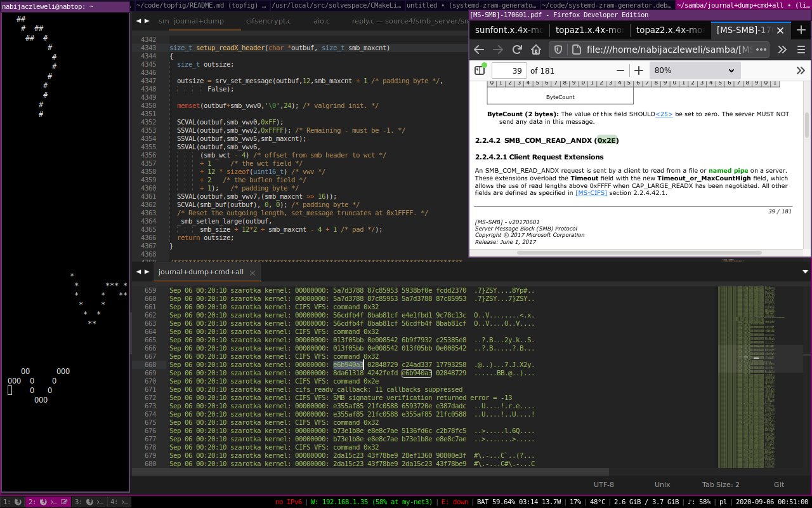Image resolution: width=812 pixels, height=508 pixels.
Task: Click the Firefox reload button
Action: (517, 50)
